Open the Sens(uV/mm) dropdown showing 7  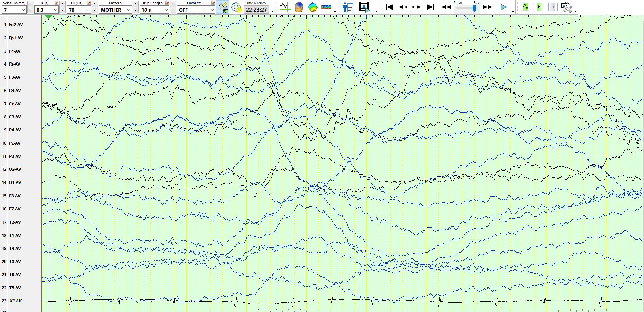[14, 10]
